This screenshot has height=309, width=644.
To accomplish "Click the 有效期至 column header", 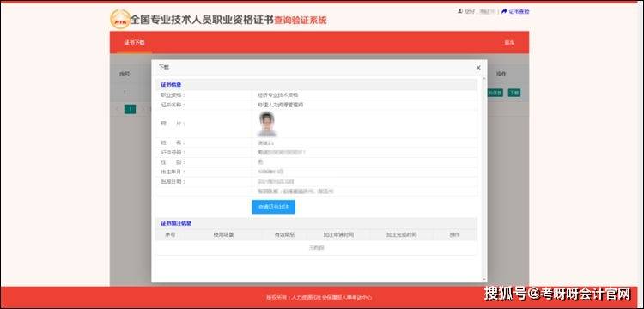I will pos(284,235).
